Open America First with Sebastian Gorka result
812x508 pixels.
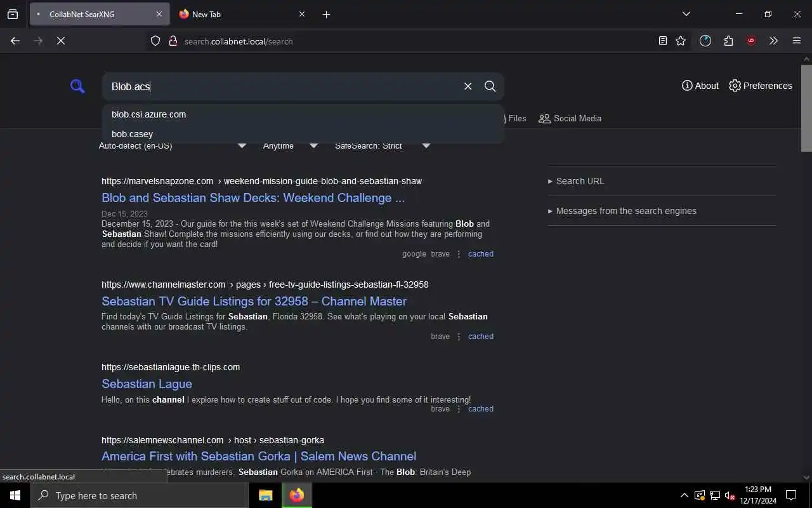pyautogui.click(x=259, y=456)
